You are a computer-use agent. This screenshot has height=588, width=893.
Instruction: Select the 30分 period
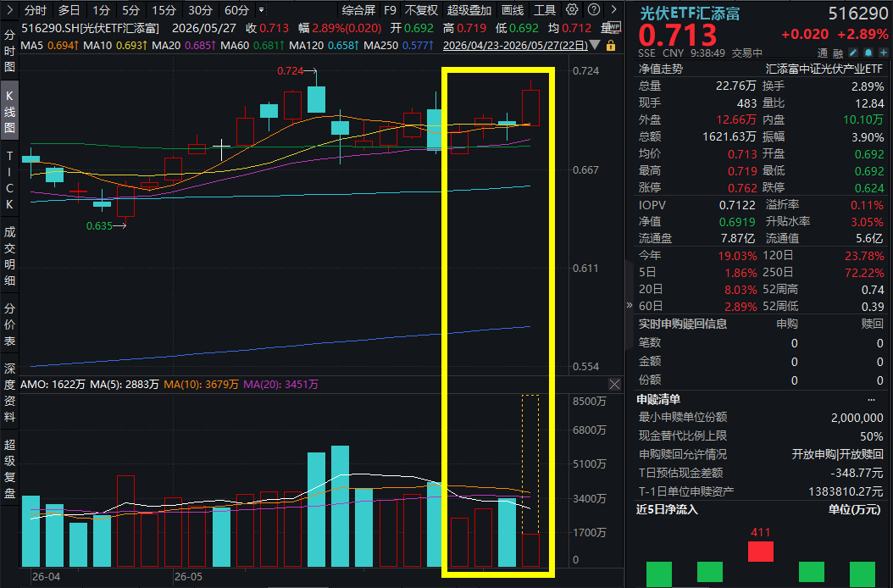200,10
